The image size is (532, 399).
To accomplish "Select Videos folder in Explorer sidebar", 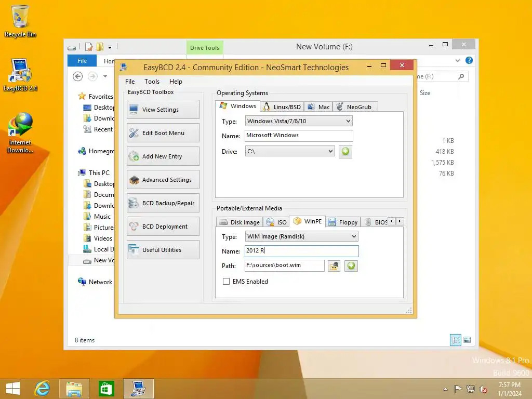I will (103, 238).
